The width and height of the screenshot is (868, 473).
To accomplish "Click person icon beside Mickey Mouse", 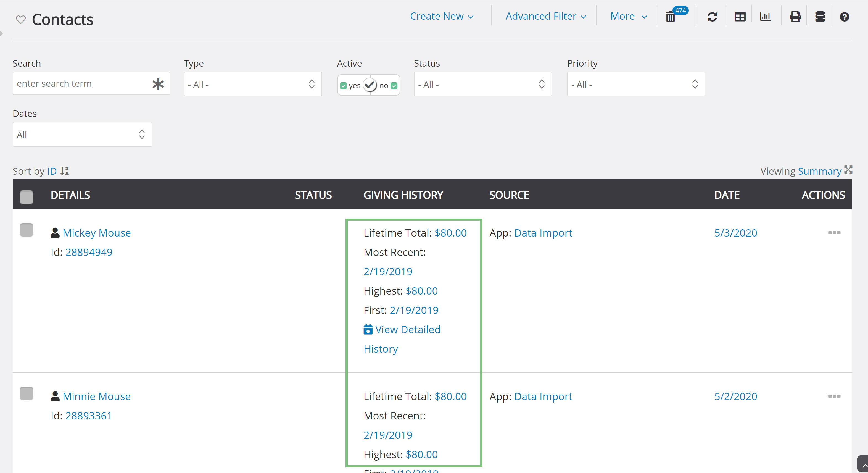I will (x=55, y=233).
